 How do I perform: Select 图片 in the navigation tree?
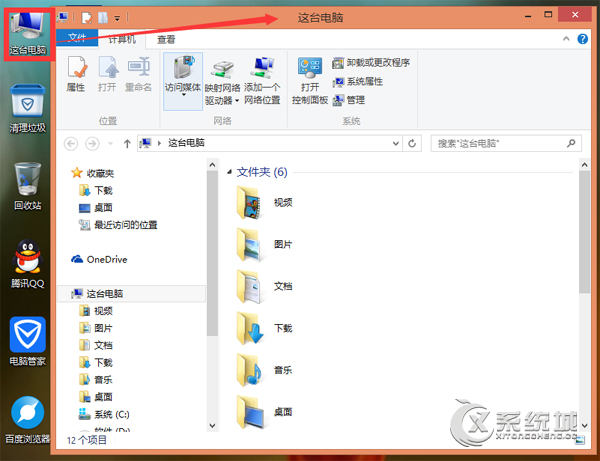tap(96, 328)
